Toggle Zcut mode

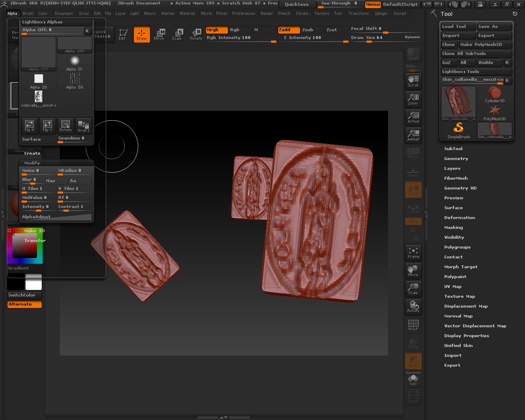[x=336, y=30]
